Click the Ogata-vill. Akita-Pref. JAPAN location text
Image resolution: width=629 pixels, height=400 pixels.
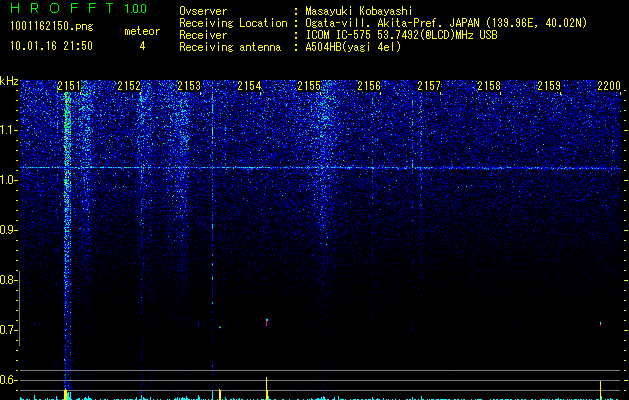tap(446, 23)
